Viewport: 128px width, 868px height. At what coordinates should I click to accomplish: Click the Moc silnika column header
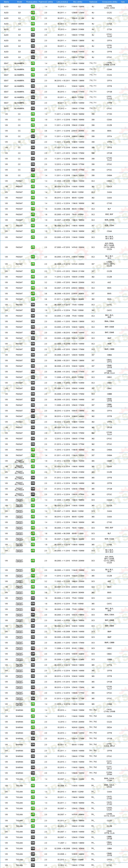[78, 2]
